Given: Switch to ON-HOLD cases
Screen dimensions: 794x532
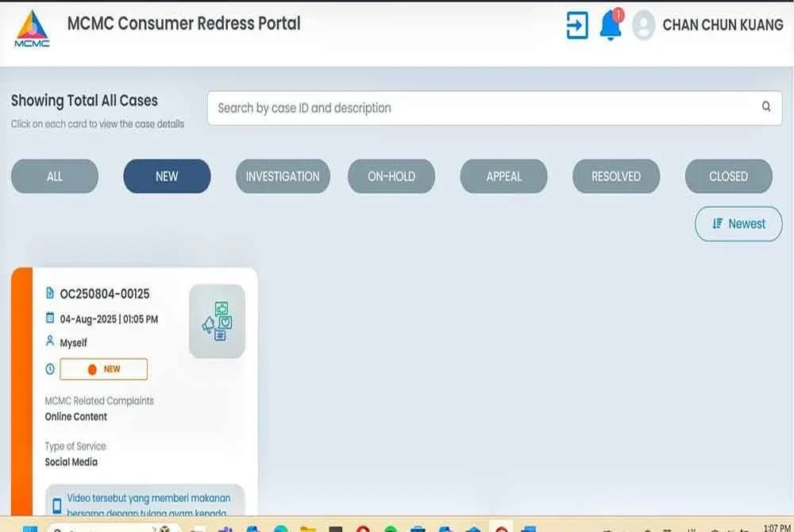Looking at the screenshot, I should click(391, 176).
